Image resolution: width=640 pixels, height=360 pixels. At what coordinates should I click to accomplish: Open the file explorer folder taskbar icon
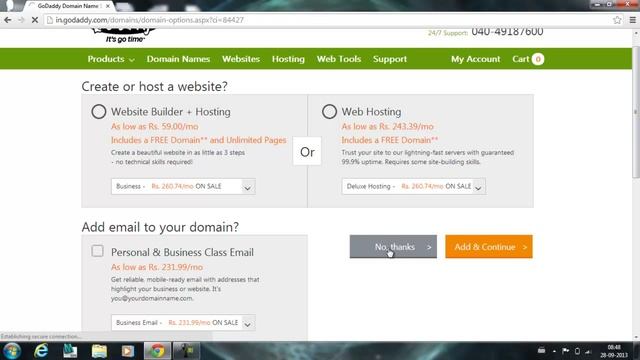click(99, 351)
